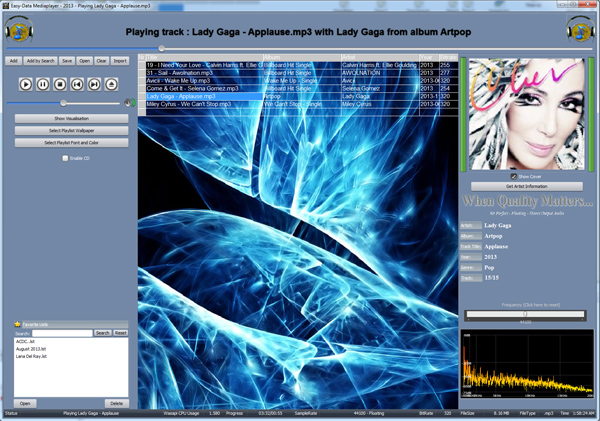Screen dimensions: 600x421
Task: Select the 'ACDC...lst' favorite list
Action: click(x=25, y=341)
